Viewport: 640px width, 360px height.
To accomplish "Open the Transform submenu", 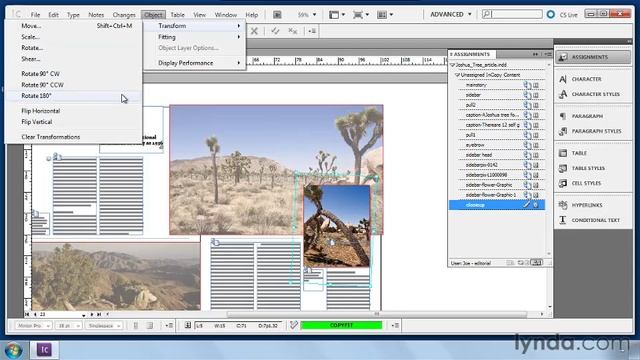I will [194, 26].
